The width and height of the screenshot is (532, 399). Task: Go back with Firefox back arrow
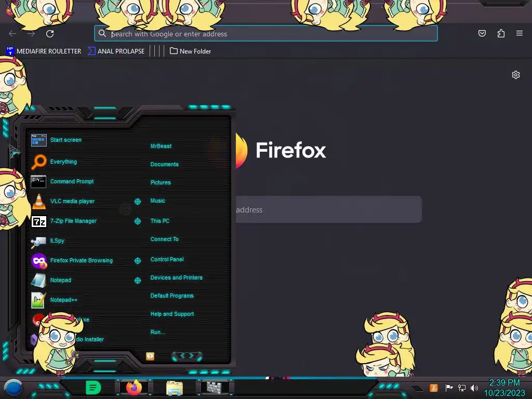pyautogui.click(x=12, y=34)
